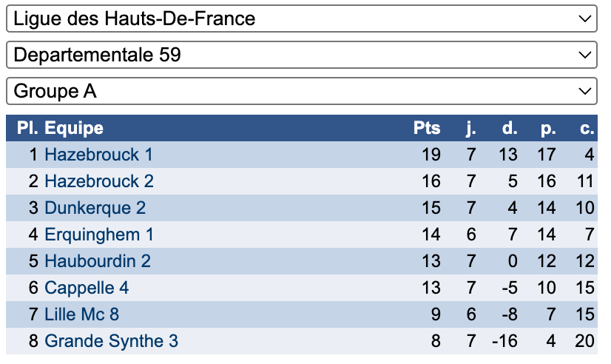Click the d. column header
611x364 pixels.
coord(510,128)
